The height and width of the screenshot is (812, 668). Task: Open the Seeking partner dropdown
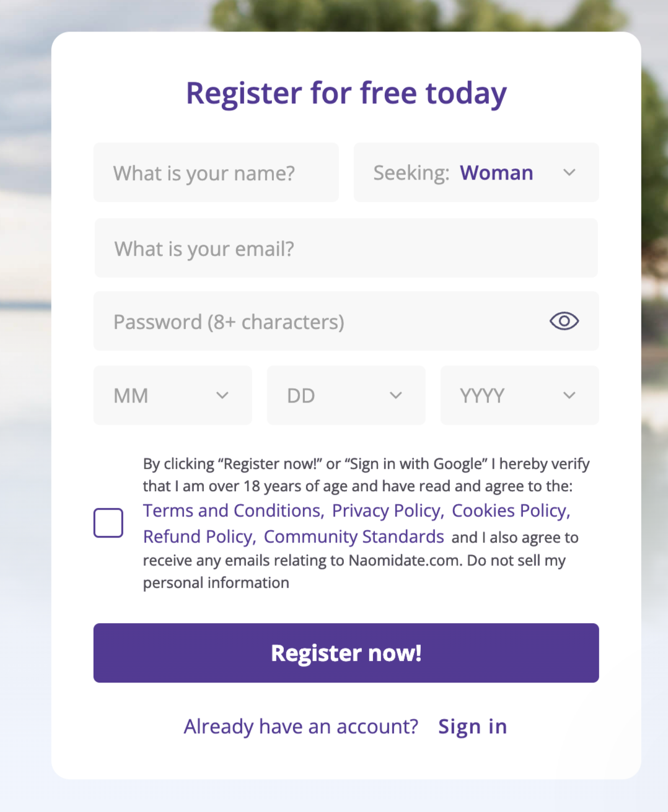[x=476, y=173]
